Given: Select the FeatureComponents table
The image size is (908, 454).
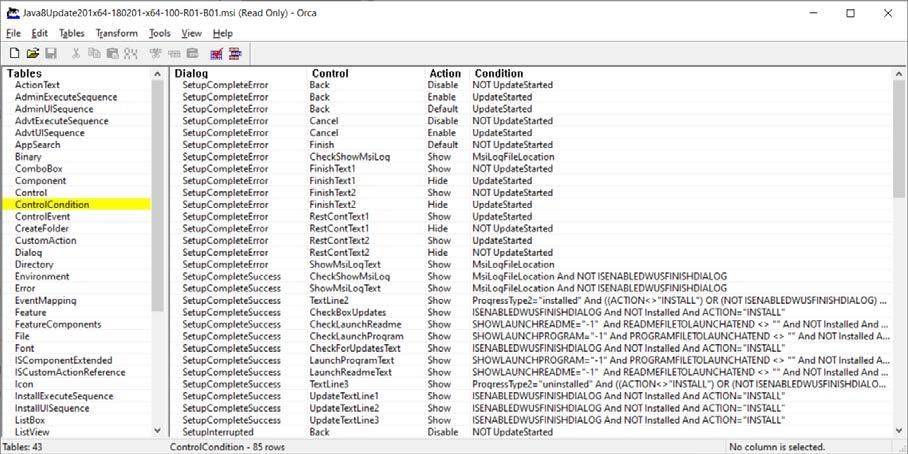Looking at the screenshot, I should [58, 324].
